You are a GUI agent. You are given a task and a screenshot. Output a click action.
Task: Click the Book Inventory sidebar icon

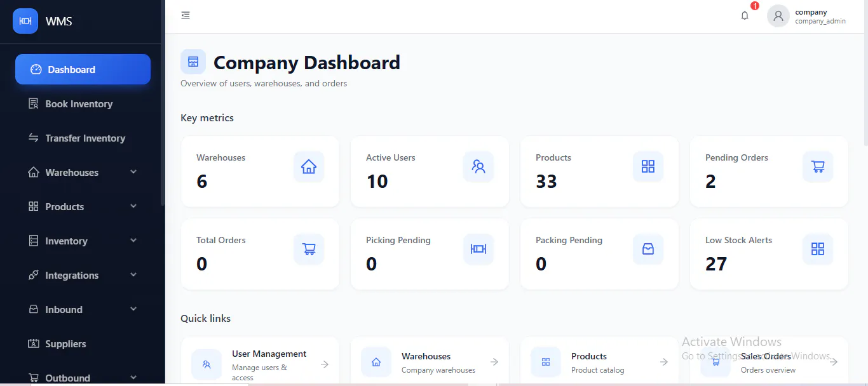pos(34,103)
